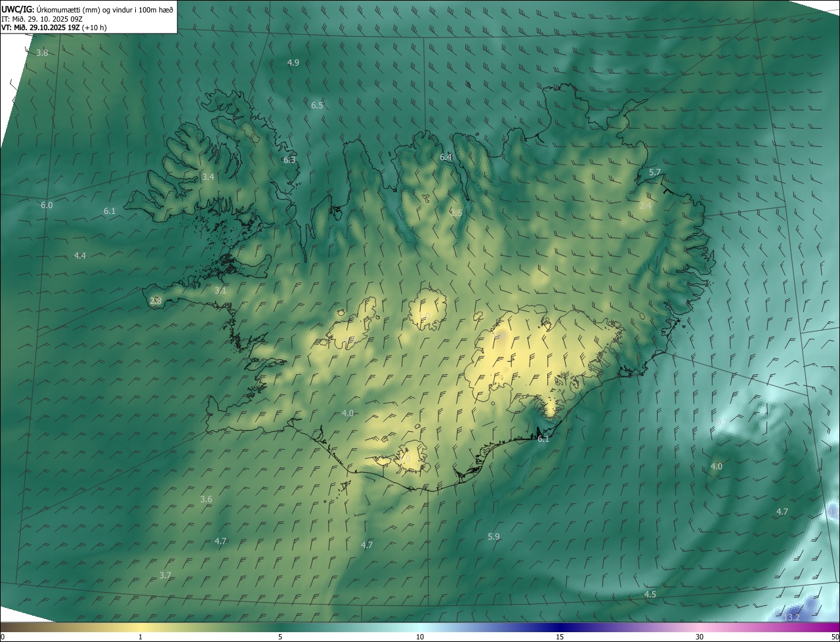Click the 5.7 value label

[x=655, y=172]
